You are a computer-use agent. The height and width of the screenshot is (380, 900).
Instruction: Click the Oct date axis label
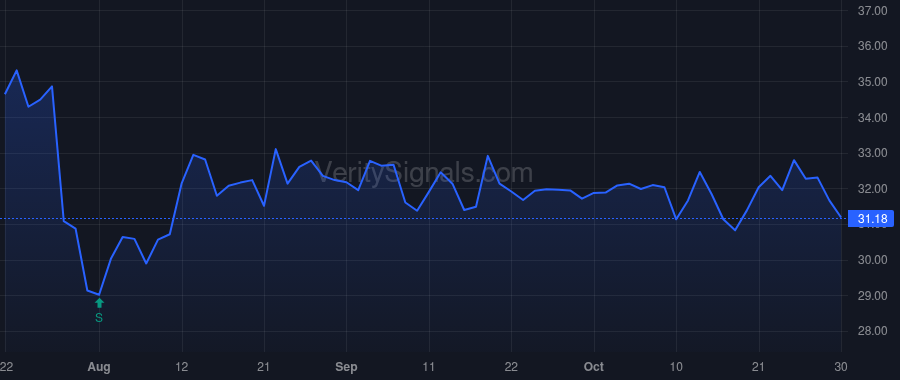point(594,367)
